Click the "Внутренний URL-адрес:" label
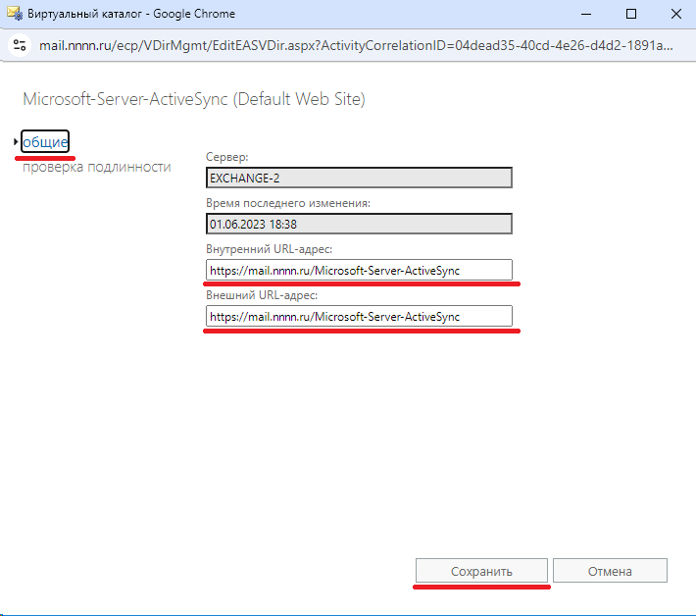The height and width of the screenshot is (616, 696). pos(270,249)
